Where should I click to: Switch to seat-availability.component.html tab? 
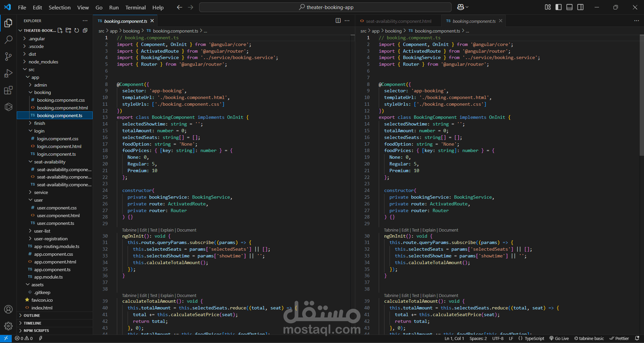399,21
